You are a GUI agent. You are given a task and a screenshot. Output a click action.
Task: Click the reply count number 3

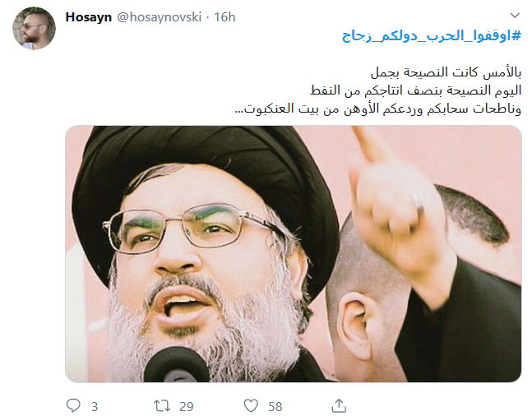tap(95, 406)
